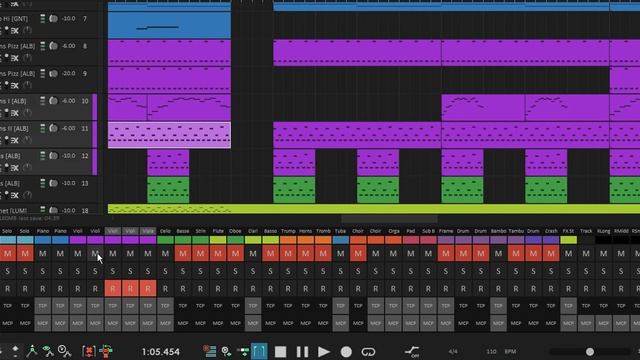Arm the Tuba track for recording
This screenshot has height=360, width=640.
340,289
